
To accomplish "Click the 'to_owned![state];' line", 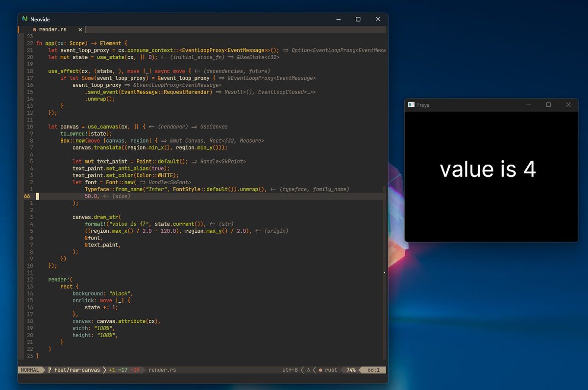I will [86, 133].
